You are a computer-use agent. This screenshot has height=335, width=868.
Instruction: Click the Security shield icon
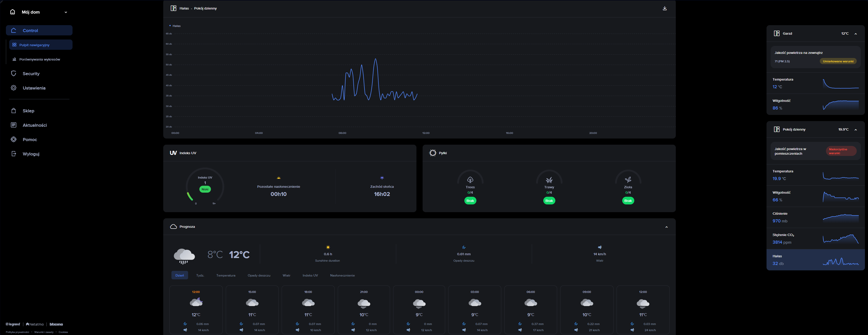coord(14,74)
